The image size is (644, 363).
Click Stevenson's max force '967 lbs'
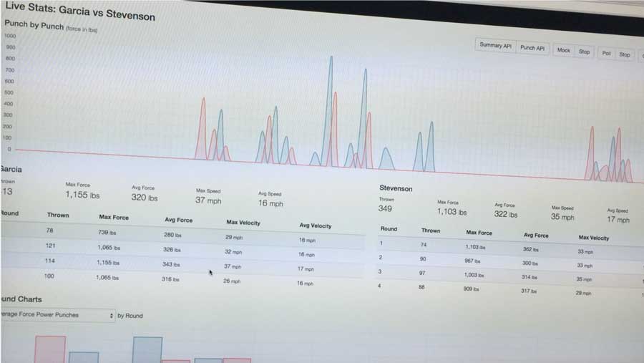coord(472,261)
